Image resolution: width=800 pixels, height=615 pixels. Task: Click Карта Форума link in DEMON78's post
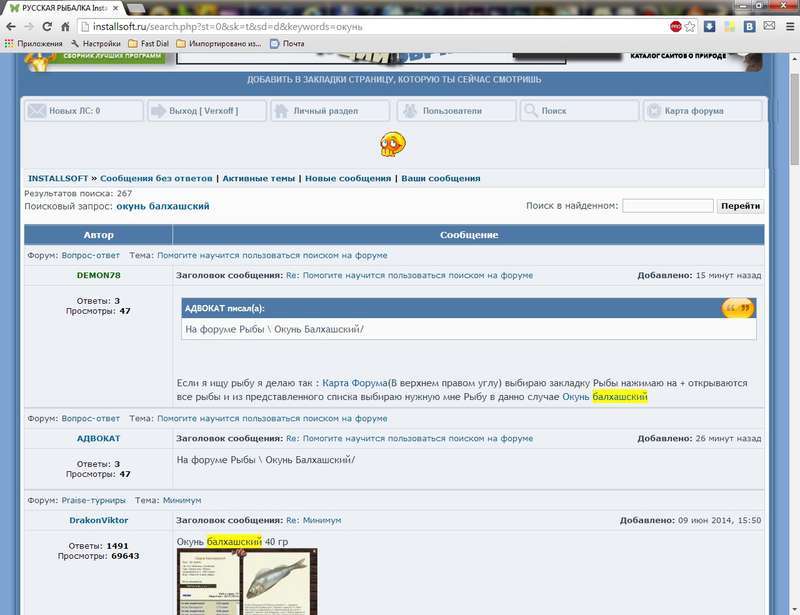pyautogui.click(x=355, y=383)
